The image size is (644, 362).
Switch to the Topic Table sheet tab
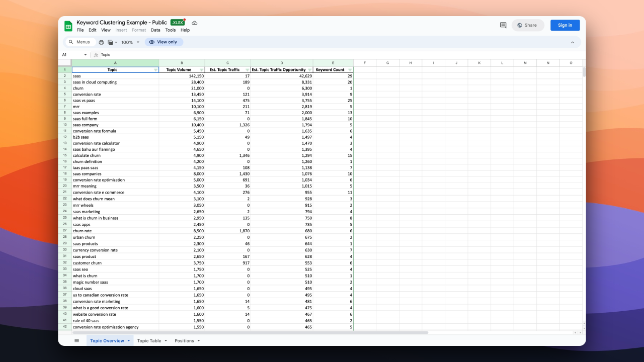149,341
